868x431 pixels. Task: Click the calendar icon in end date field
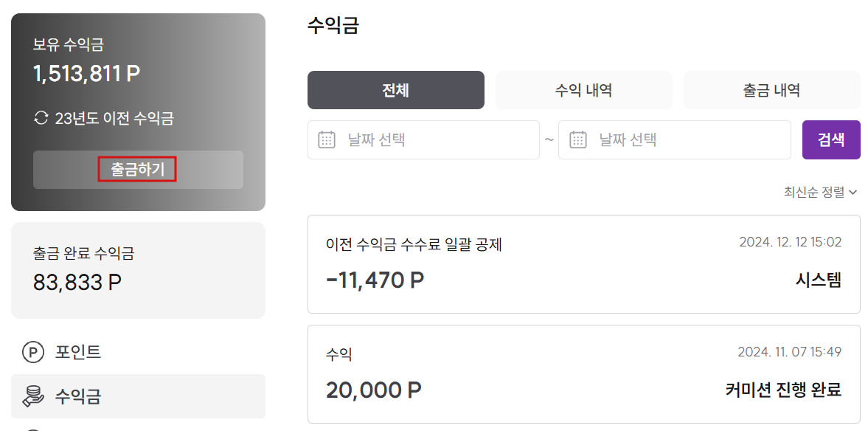(578, 139)
